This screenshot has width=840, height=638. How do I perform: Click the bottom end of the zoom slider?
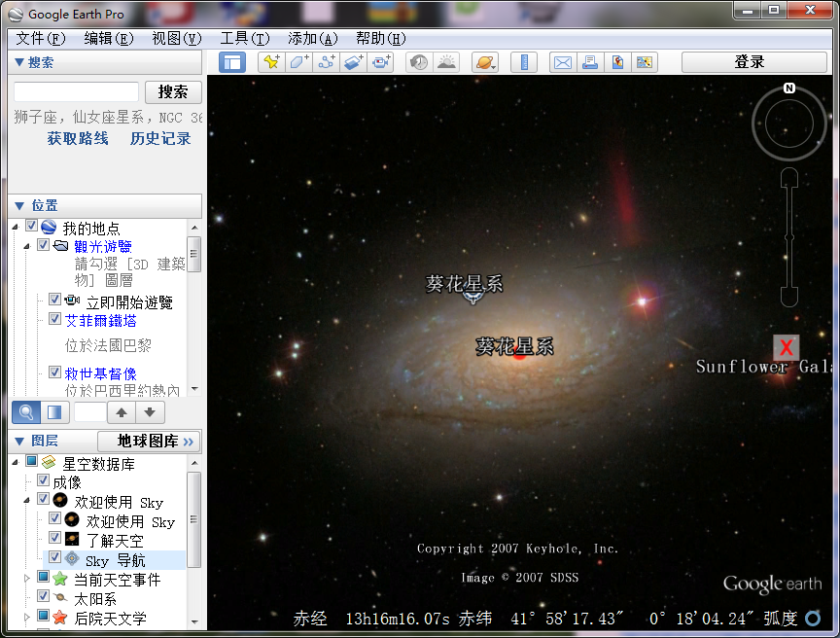click(x=789, y=297)
